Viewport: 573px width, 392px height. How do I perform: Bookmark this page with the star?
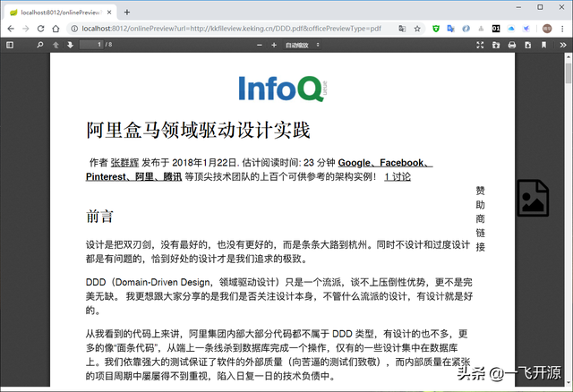(417, 29)
